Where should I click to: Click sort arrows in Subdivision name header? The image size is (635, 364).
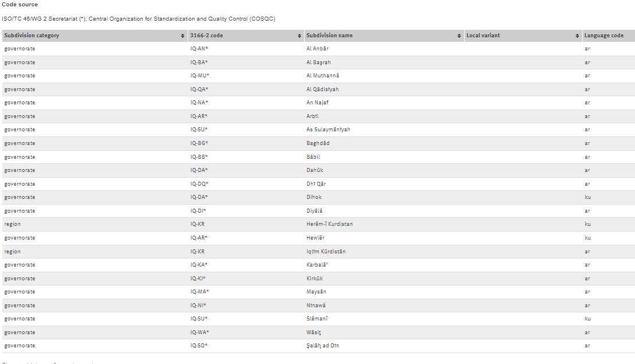pos(459,36)
